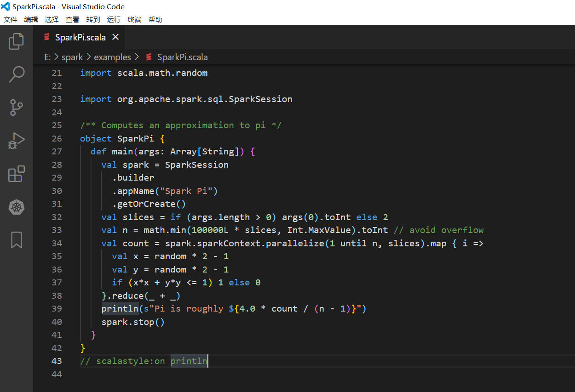575x392 pixels.
Task: Open the 文件 (File) menu
Action: click(10, 19)
